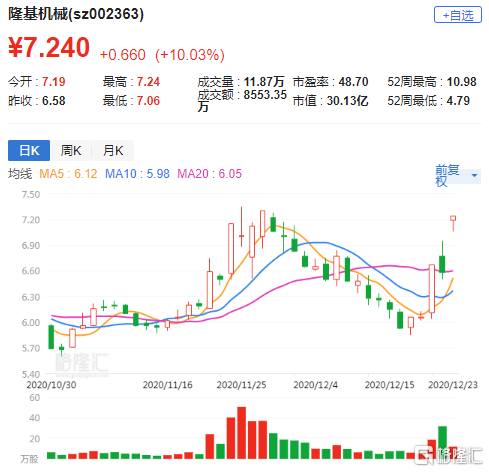Image resolution: width=489 pixels, height=472 pixels.
Task: Click the tall green volume bar near 2020/12/23
Action: [x=442, y=442]
